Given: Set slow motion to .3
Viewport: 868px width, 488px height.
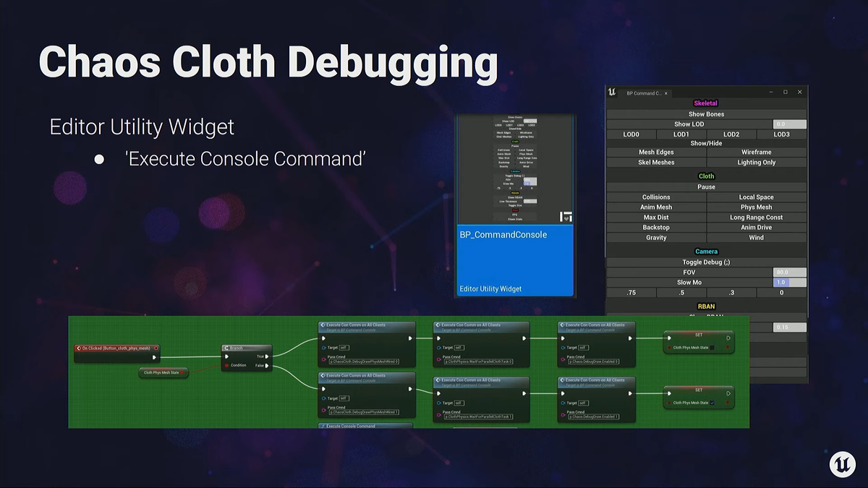Looking at the screenshot, I should (731, 292).
